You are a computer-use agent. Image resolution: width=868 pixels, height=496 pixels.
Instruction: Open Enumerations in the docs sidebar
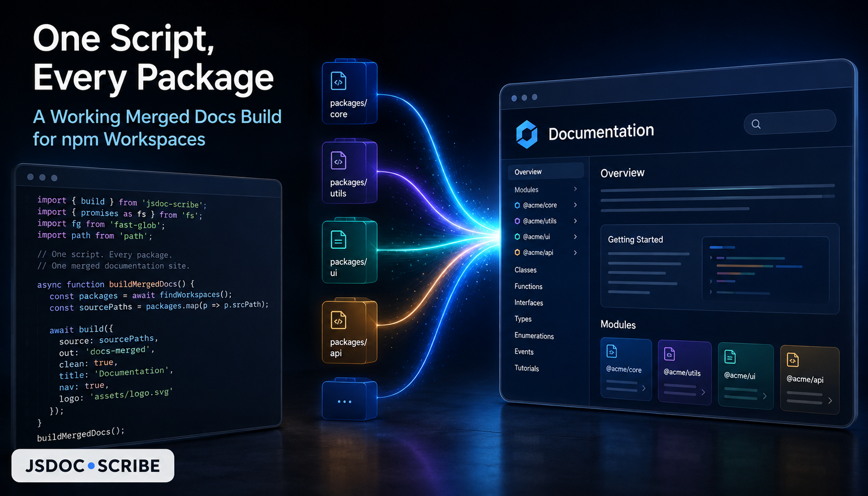point(534,335)
